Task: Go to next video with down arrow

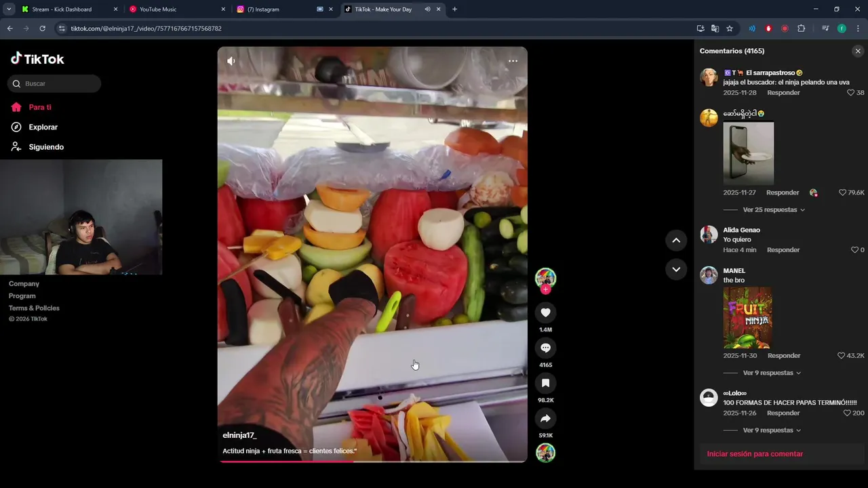Action: coord(676,269)
